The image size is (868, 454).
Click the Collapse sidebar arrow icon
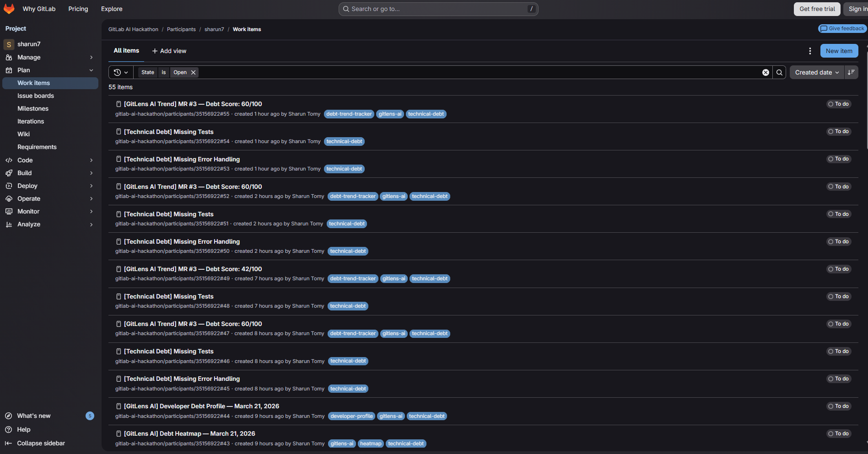point(8,443)
